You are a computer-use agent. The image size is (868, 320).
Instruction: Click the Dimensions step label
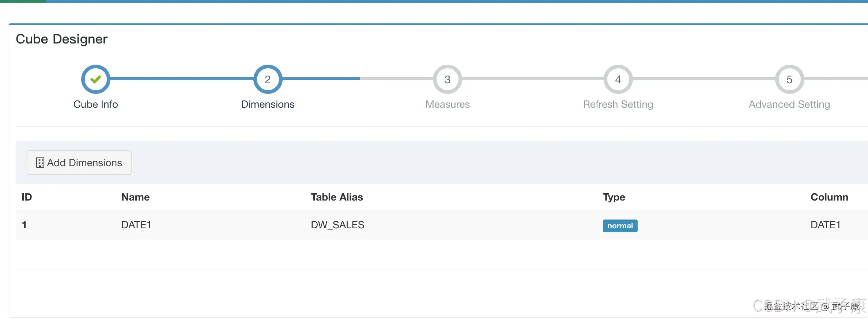tap(268, 104)
